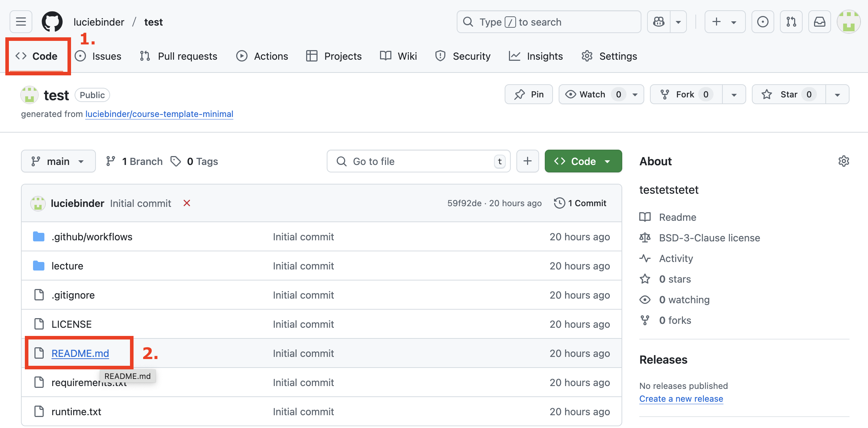
Task: Open the notifications inbox icon
Action: 819,22
